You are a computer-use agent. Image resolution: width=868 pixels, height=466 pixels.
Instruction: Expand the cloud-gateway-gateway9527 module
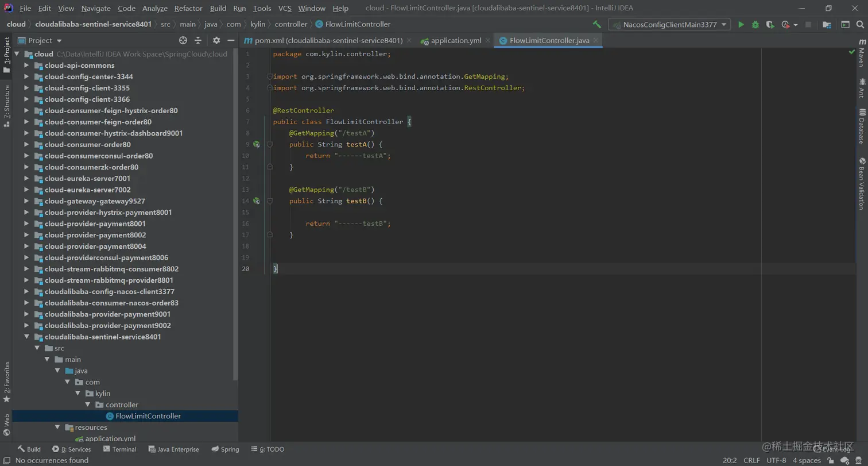(26, 201)
